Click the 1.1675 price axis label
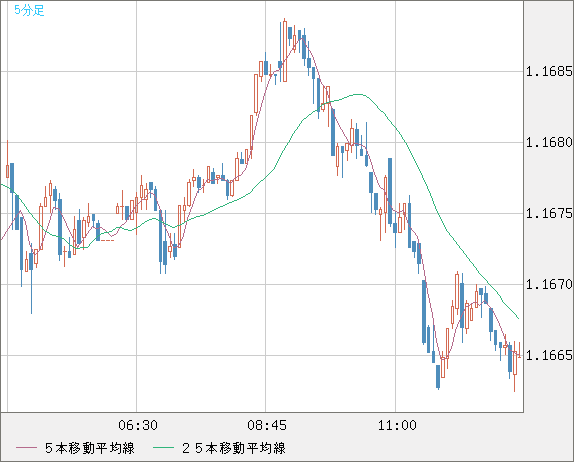 point(549,213)
